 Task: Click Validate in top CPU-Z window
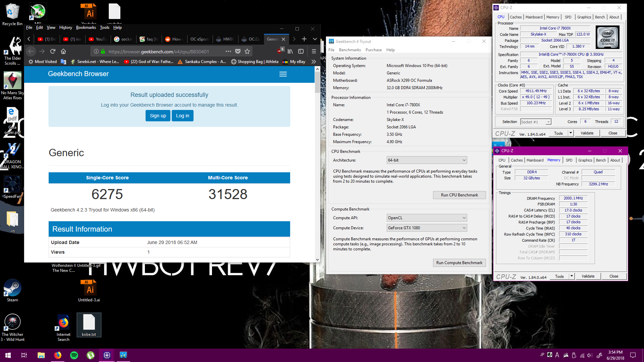click(x=587, y=133)
